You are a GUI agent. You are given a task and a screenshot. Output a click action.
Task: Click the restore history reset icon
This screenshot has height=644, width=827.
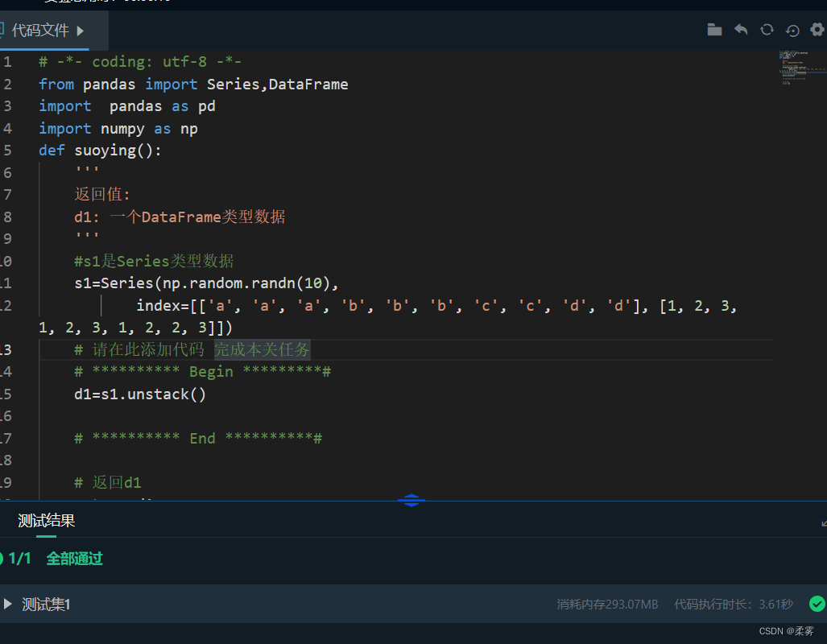point(792,31)
